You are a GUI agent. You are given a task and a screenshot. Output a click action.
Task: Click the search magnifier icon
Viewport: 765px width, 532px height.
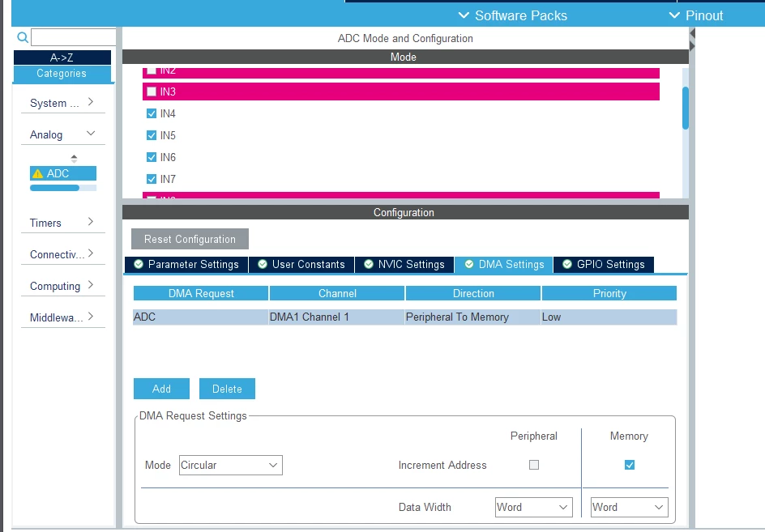pos(23,37)
